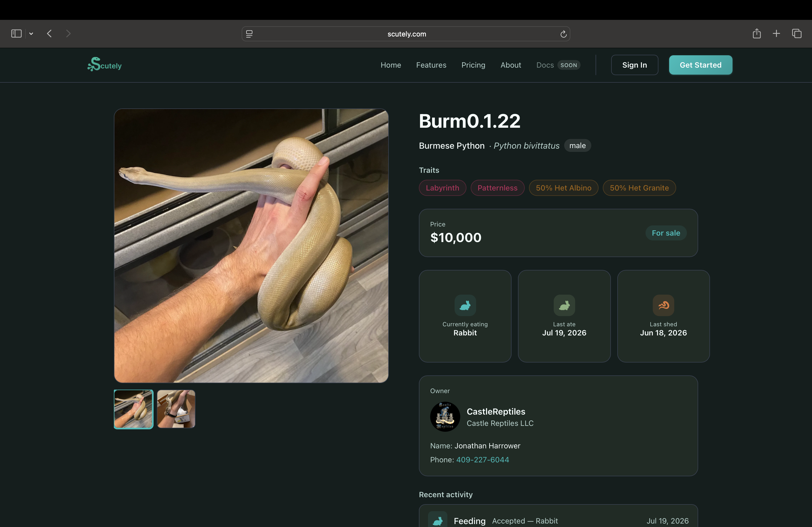
Task: Click the scutely.com address field
Action: click(406, 34)
